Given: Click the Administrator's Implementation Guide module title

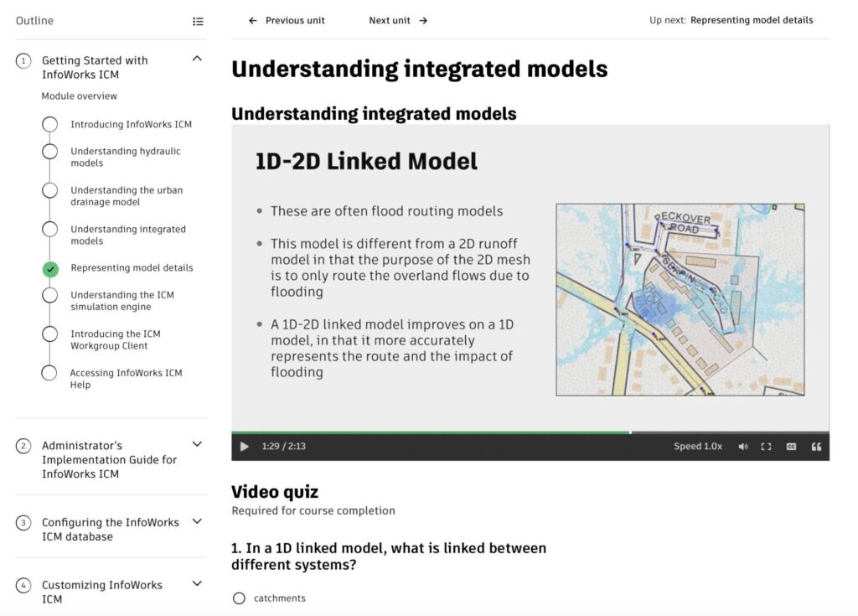Looking at the screenshot, I should coord(109,460).
